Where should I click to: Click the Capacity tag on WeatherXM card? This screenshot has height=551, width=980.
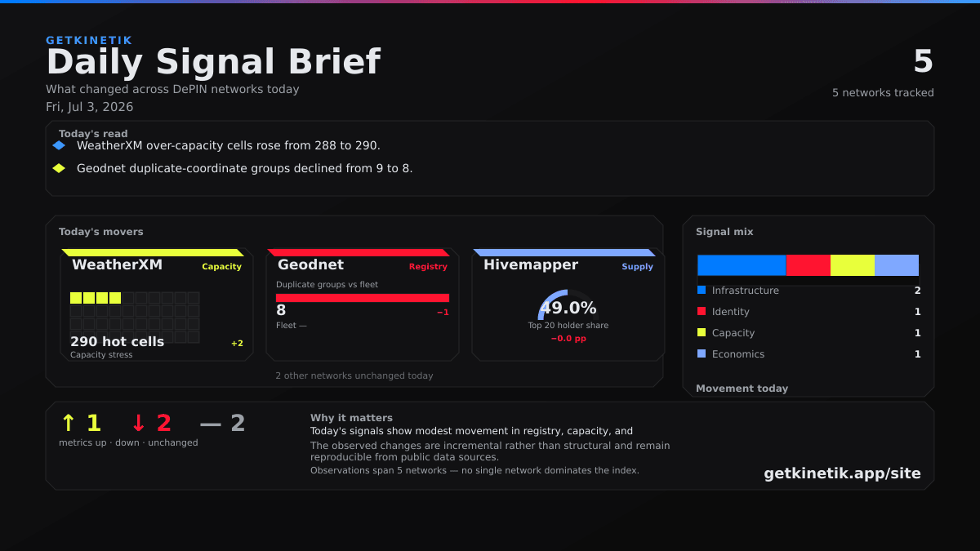tap(222, 267)
